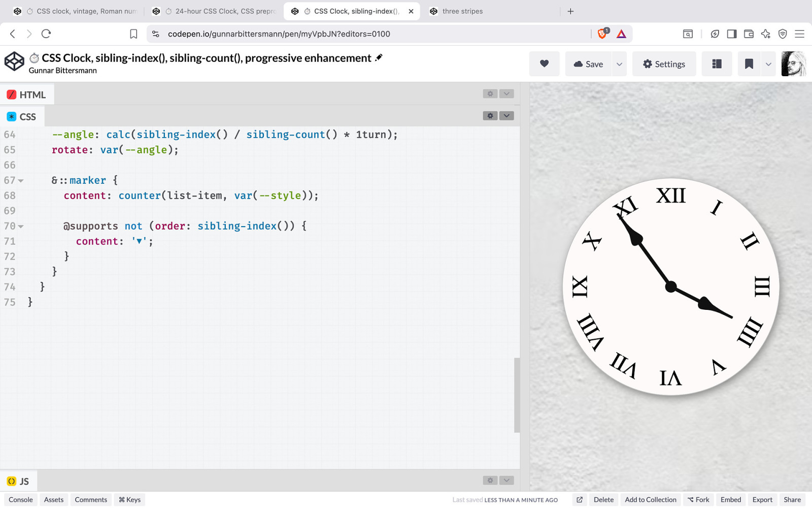Open the Save dropdown arrow

[619, 64]
